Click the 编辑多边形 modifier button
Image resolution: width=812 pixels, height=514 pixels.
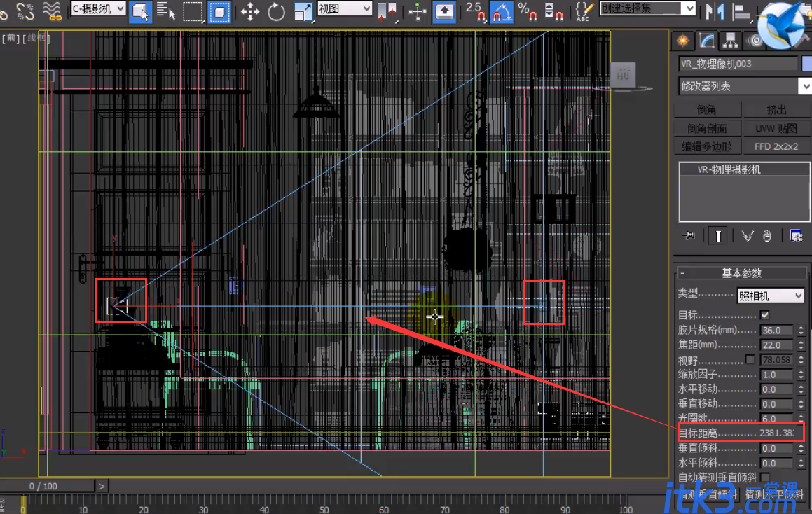click(707, 146)
